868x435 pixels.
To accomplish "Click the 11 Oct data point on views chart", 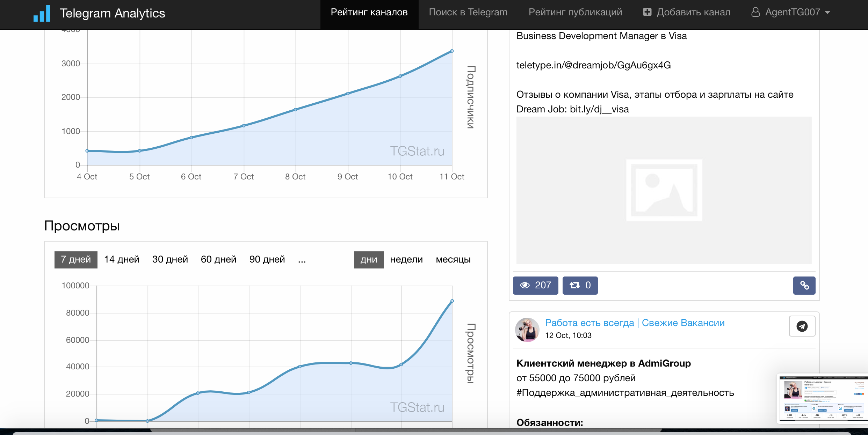I will point(452,301).
